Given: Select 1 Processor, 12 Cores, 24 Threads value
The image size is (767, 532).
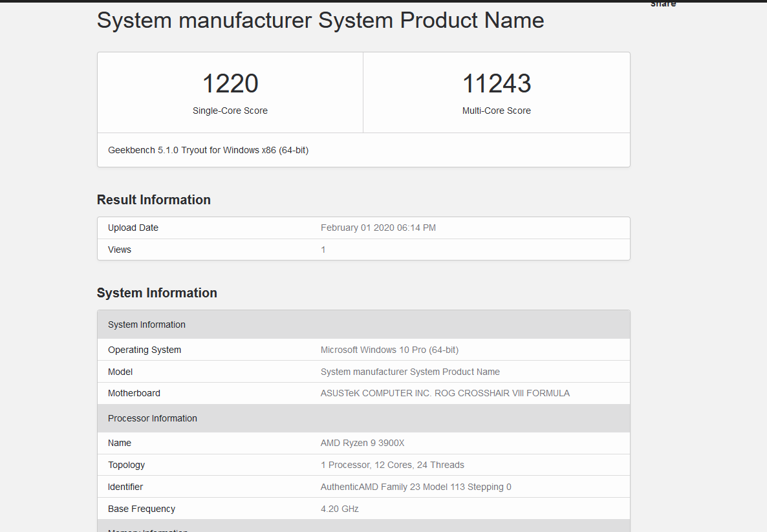Looking at the screenshot, I should pos(393,465).
